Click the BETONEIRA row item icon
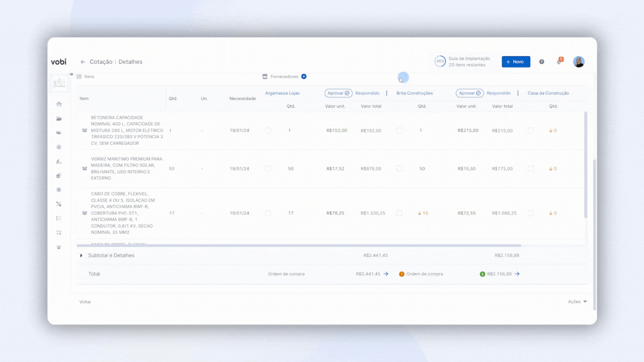The width and height of the screenshot is (644, 362). (x=85, y=130)
